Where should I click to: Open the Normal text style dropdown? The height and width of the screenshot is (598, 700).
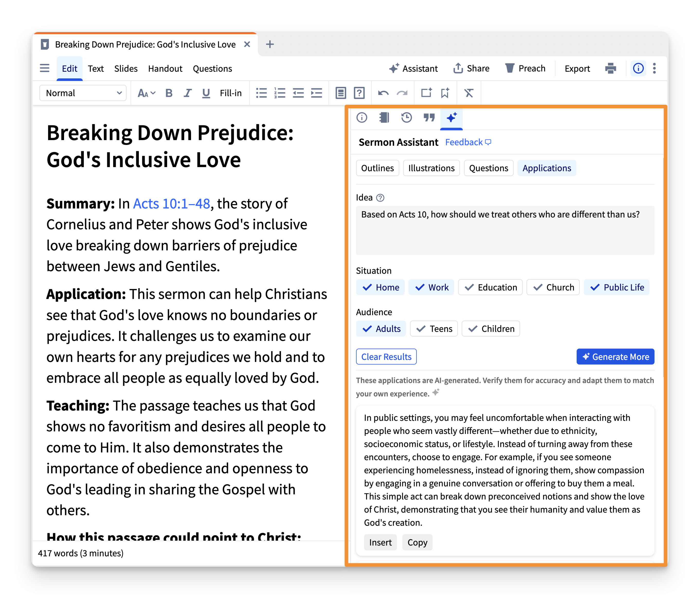coord(83,93)
